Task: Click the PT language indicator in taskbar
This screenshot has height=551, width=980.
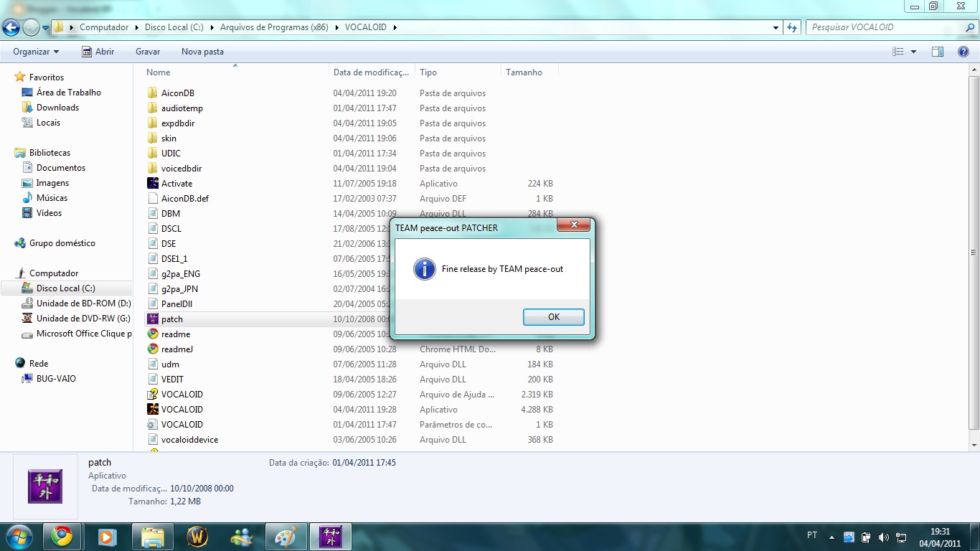Action: tap(812, 535)
